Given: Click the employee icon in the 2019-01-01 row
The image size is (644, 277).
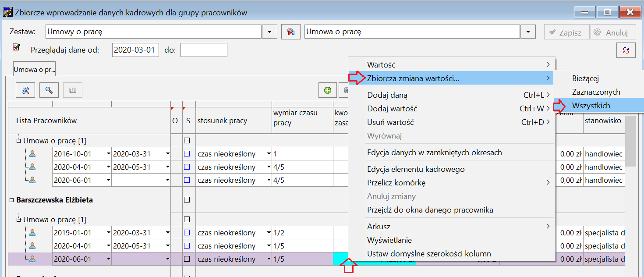Looking at the screenshot, I should point(32,233).
